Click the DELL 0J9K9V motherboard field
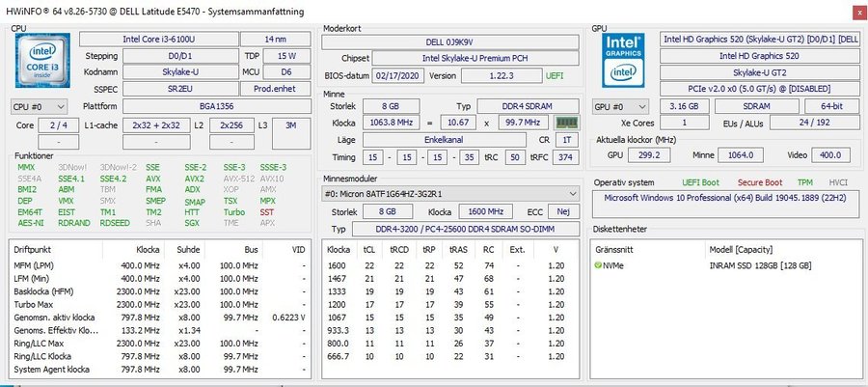This screenshot has height=387, width=868. pyautogui.click(x=450, y=42)
